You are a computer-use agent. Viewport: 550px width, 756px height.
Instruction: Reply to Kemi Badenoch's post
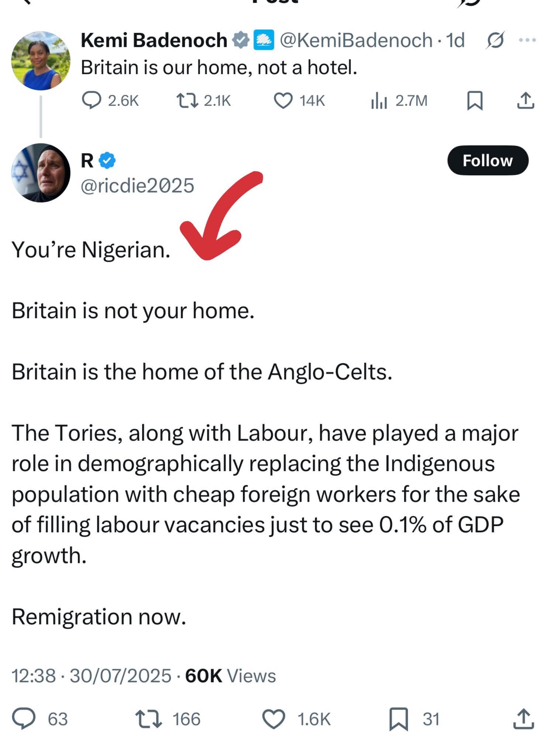pyautogui.click(x=91, y=100)
